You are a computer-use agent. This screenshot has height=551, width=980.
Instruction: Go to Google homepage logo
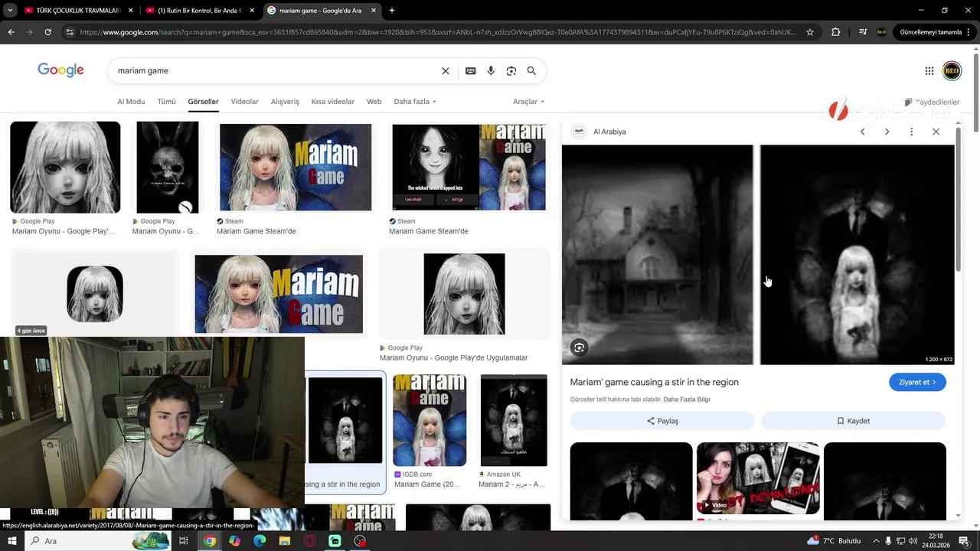click(60, 70)
